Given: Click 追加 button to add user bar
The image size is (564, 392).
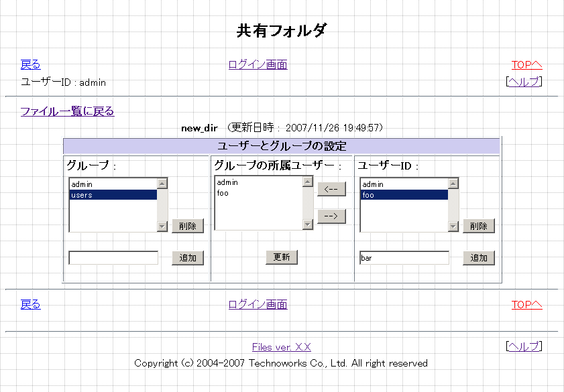Looking at the screenshot, I should 479,258.
